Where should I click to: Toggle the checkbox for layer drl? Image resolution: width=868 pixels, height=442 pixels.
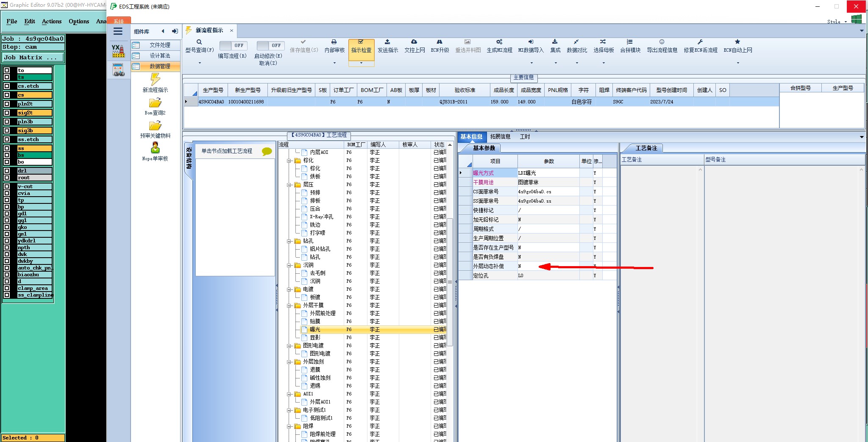tap(7, 171)
